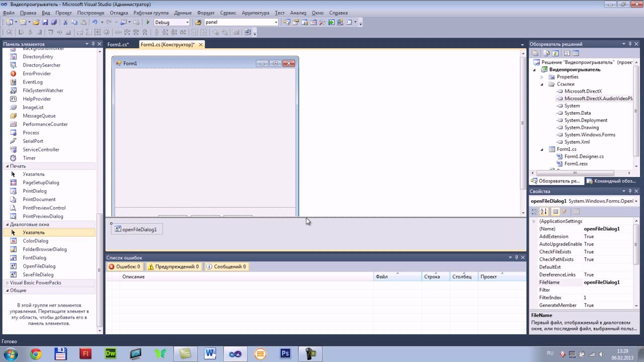Open the Debug configuration dropdown

[187, 22]
